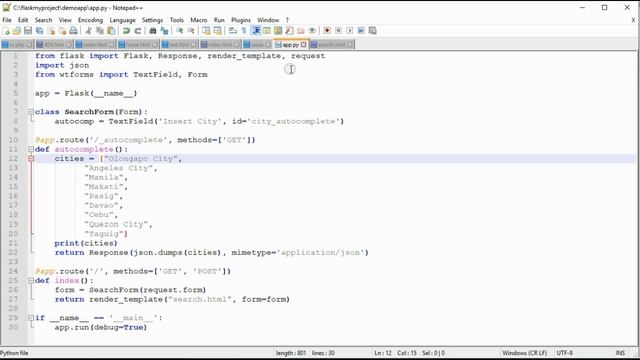Switch to the search.html tab
This screenshot has width=640, height=360.
pos(332,44)
